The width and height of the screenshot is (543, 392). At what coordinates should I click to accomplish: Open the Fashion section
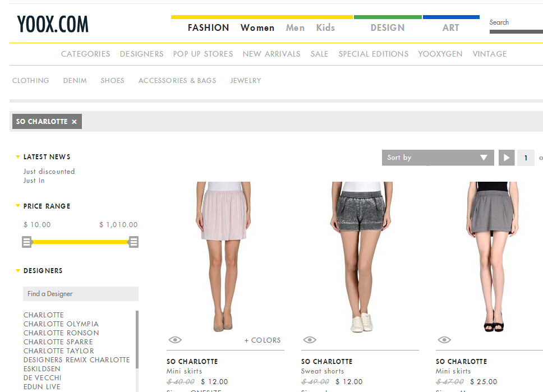(209, 27)
